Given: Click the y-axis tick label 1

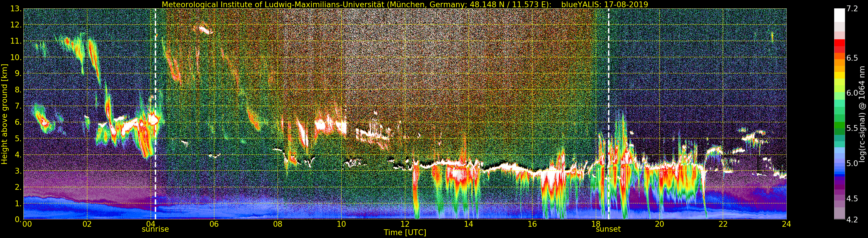Looking at the screenshot, I should (x=19, y=203).
